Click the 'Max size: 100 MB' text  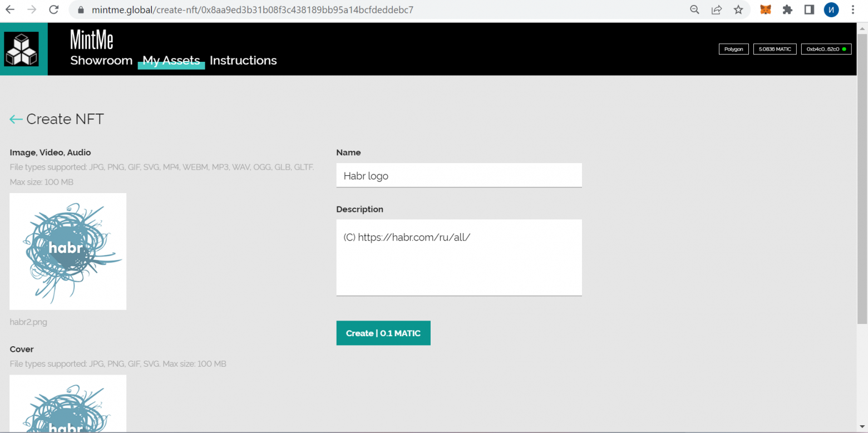click(x=42, y=182)
